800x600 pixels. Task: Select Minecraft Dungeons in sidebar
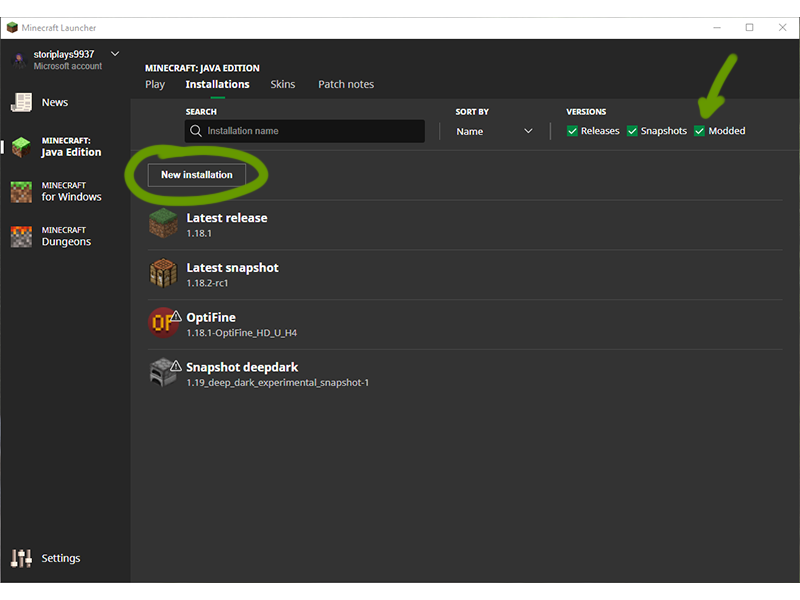point(65,236)
